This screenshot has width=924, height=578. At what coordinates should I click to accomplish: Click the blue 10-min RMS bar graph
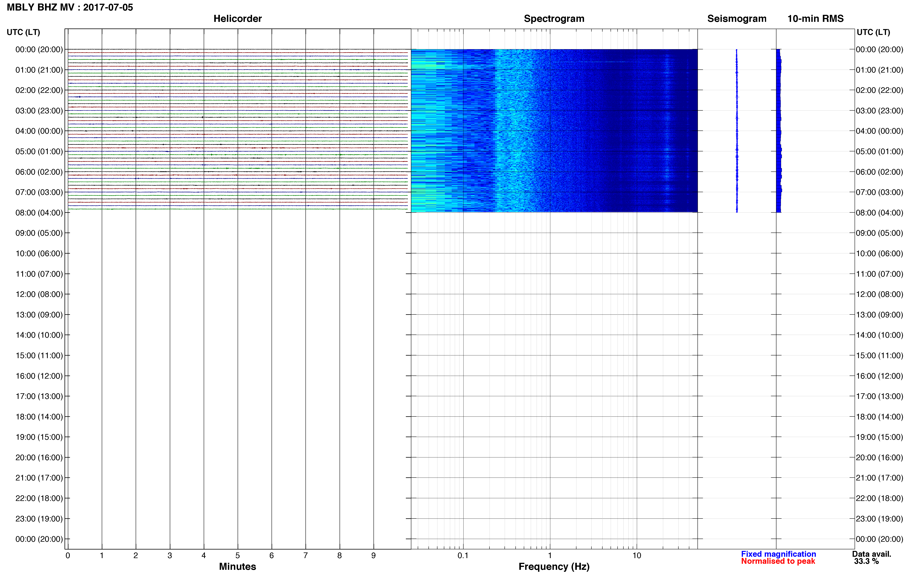779,131
